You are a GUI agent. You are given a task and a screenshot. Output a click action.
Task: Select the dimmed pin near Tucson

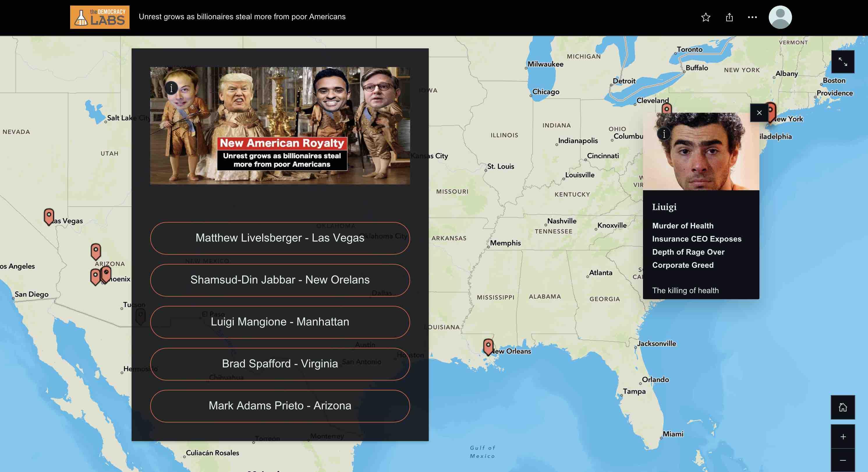(x=141, y=316)
